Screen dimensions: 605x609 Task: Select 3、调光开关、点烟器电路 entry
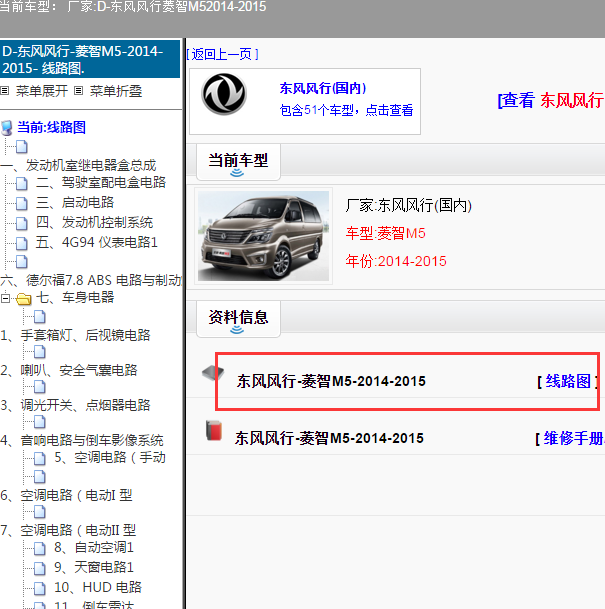(75, 405)
